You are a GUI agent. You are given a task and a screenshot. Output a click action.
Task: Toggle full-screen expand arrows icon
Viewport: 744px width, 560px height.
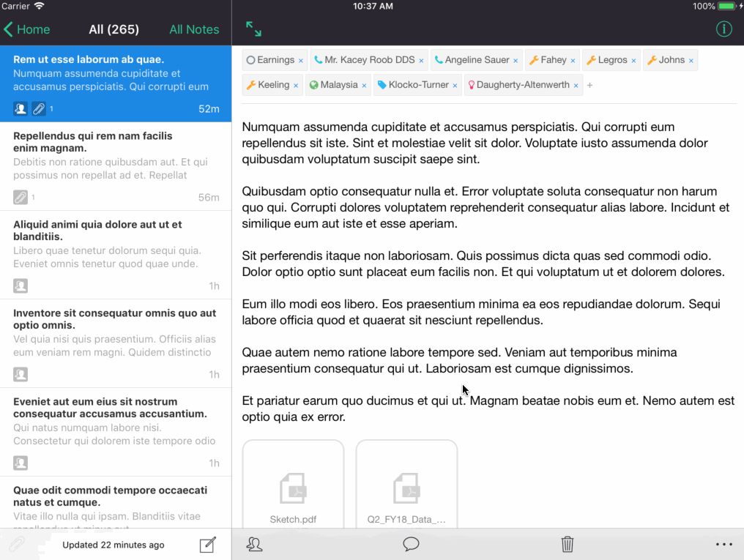[253, 29]
